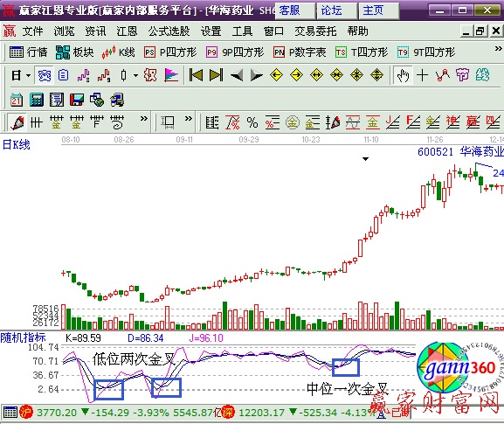Click the 沪 Shanghai index status icon

pyautogui.click(x=26, y=412)
